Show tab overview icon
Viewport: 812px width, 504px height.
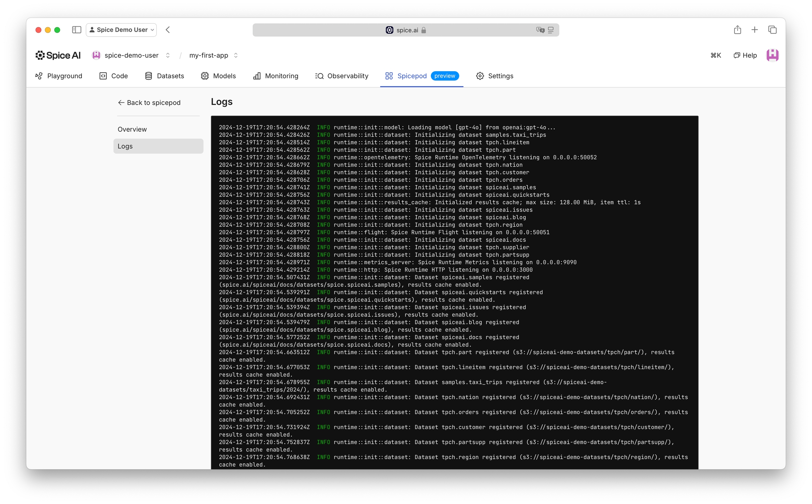click(772, 30)
